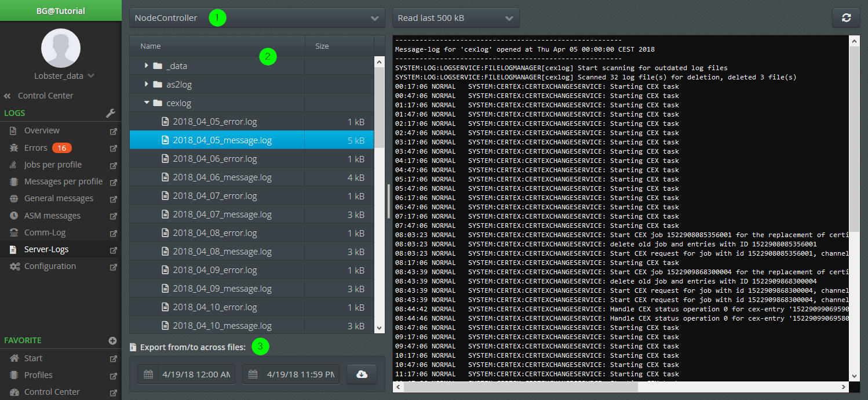
Task: Select 2018_04_10_error.log file
Action: pos(252,307)
